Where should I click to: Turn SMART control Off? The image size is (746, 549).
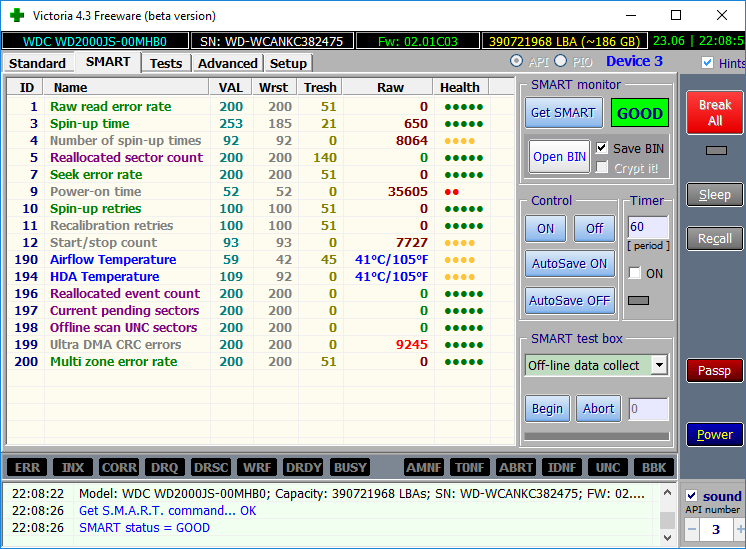[594, 229]
